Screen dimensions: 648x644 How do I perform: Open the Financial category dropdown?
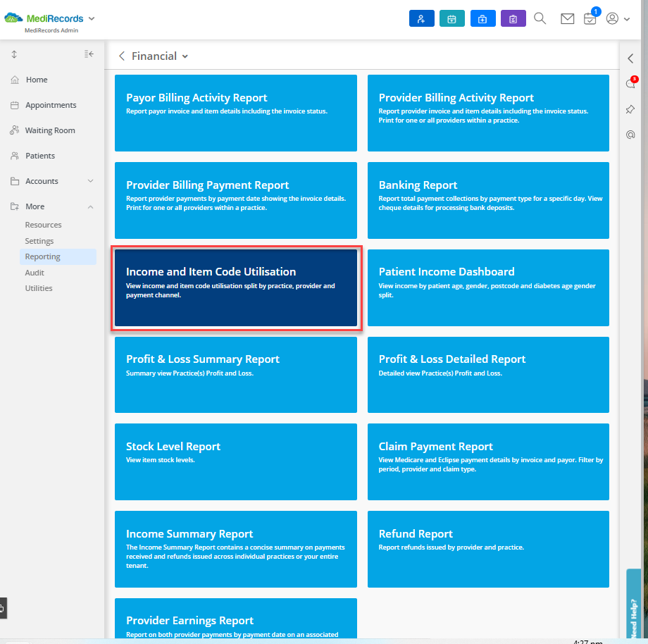185,56
